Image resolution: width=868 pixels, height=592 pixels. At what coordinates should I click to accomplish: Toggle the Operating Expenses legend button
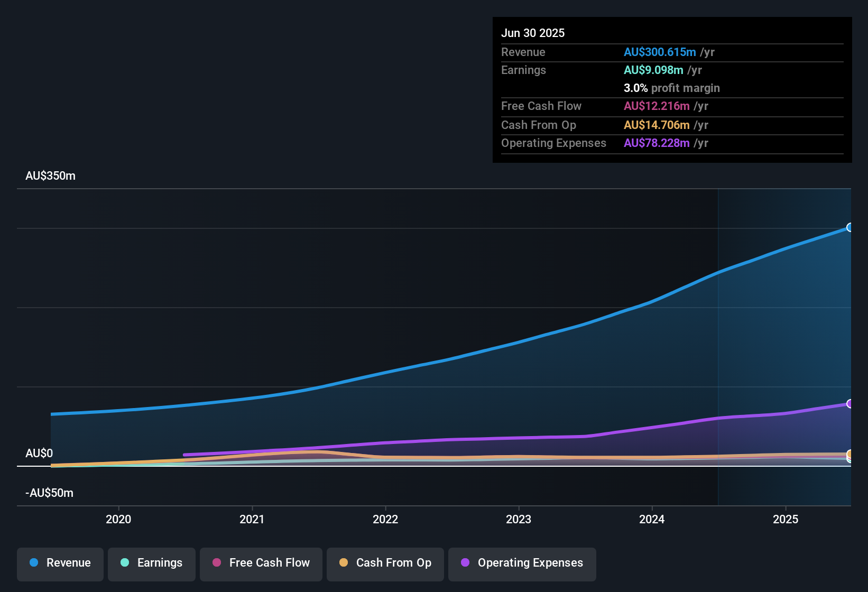[522, 565]
